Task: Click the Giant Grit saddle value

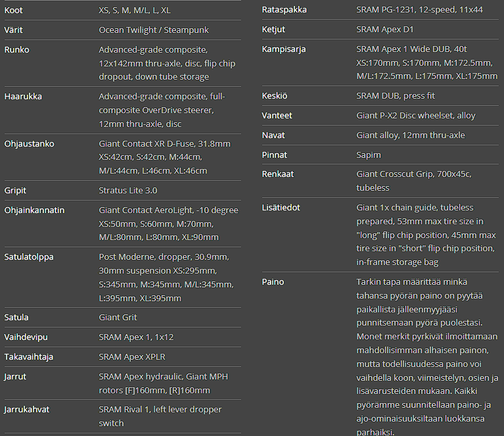Action: coord(118,318)
